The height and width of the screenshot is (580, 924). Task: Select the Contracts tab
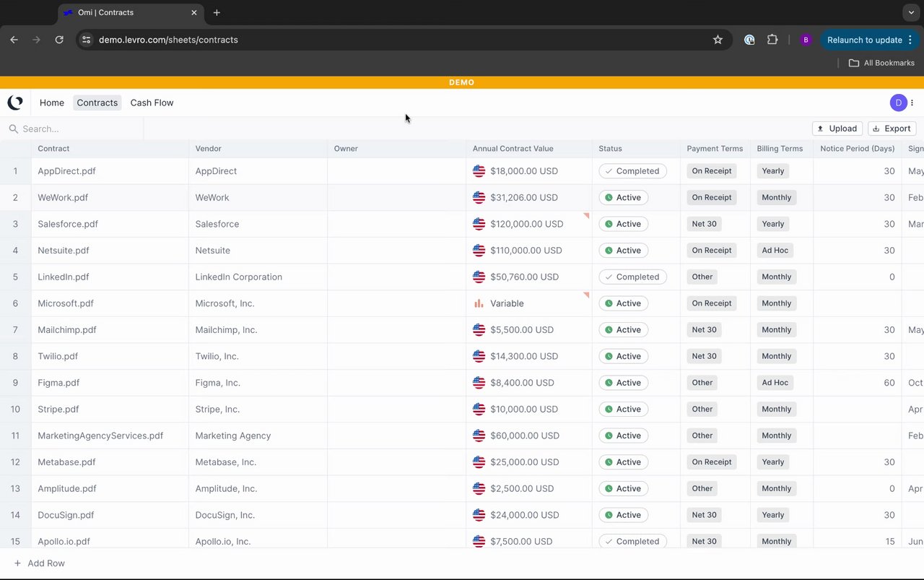[x=97, y=103]
